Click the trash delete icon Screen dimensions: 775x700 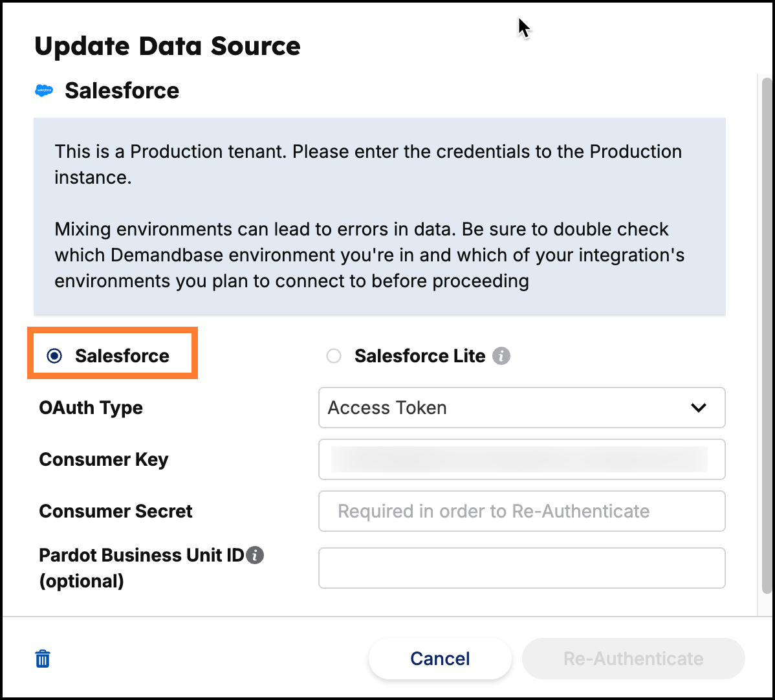[43, 659]
